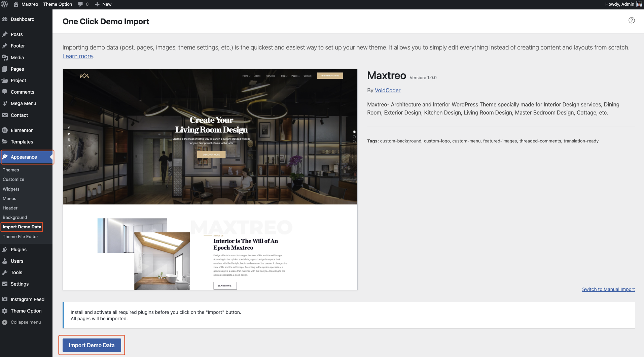644x357 pixels.
Task: Open the comments bubble icon in admin bar
Action: click(x=80, y=4)
